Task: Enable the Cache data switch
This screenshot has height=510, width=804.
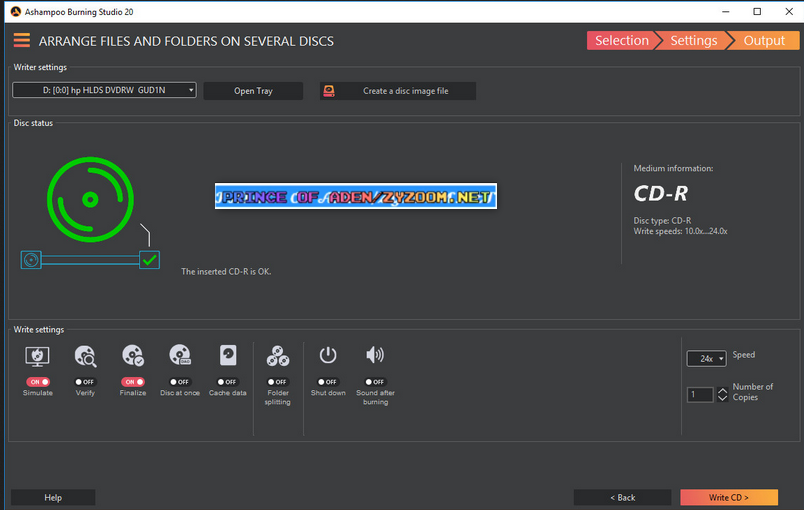Action: (228, 382)
